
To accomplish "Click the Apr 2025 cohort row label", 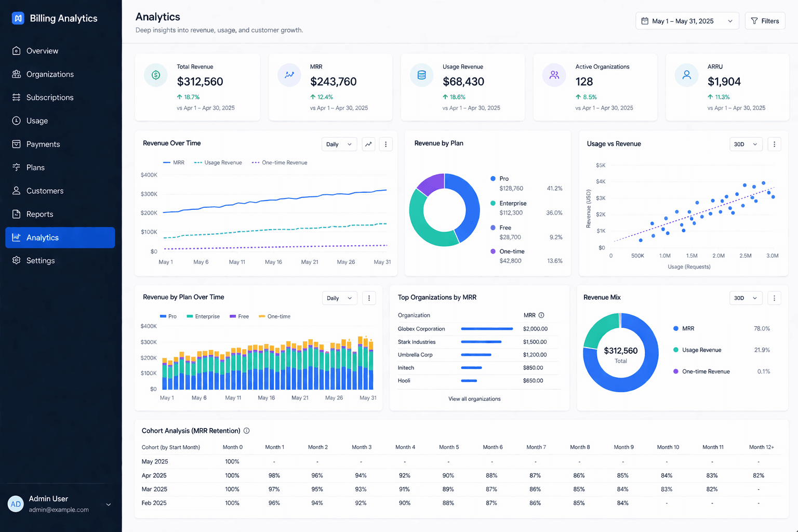I will tap(154, 475).
